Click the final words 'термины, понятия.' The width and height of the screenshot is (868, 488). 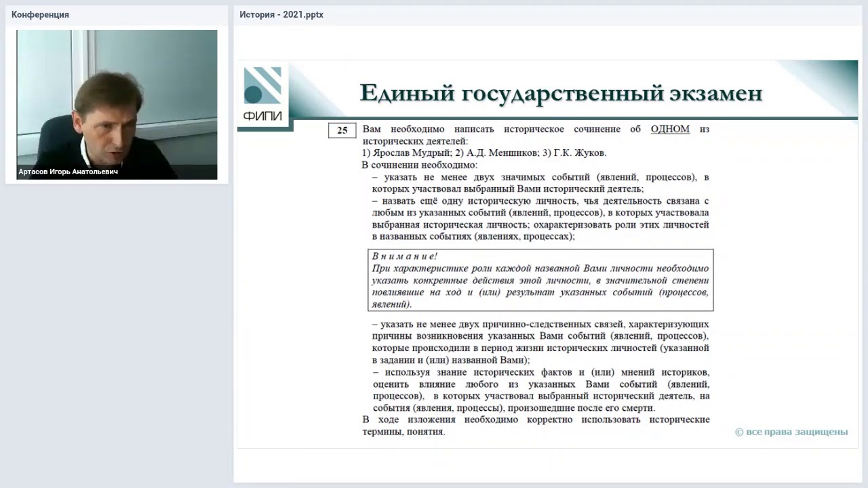click(404, 432)
